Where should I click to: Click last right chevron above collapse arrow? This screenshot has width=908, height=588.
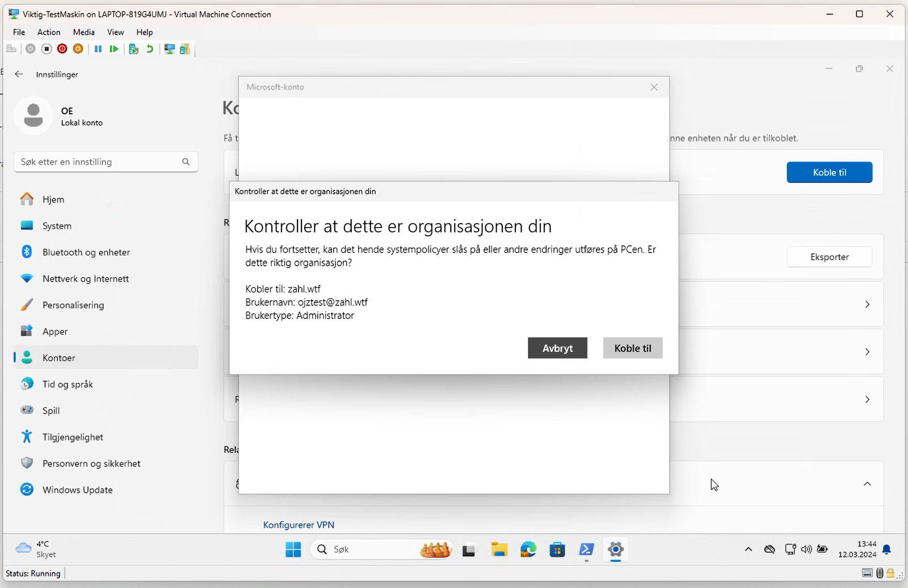tap(867, 399)
